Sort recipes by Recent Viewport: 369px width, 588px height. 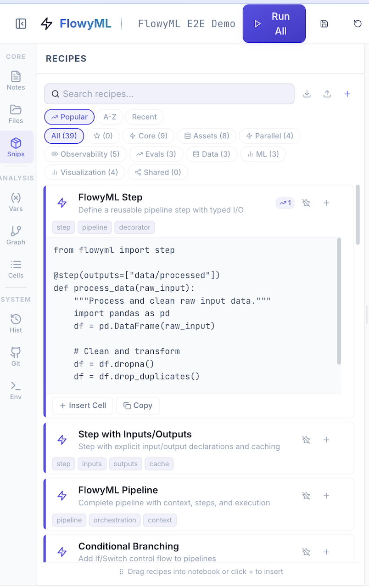[x=144, y=117]
